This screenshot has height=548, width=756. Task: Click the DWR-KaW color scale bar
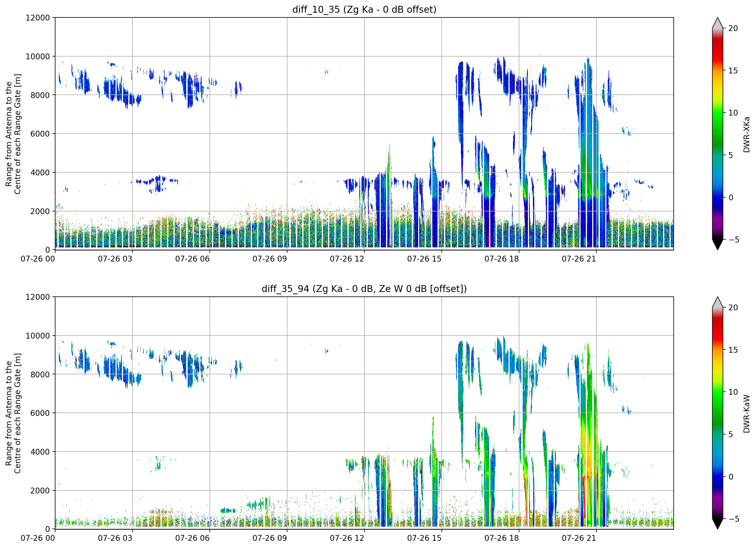718,413
